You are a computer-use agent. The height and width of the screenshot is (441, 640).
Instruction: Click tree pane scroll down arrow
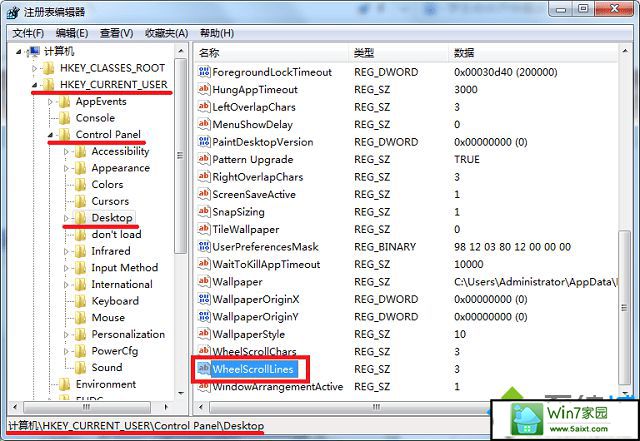(x=180, y=394)
